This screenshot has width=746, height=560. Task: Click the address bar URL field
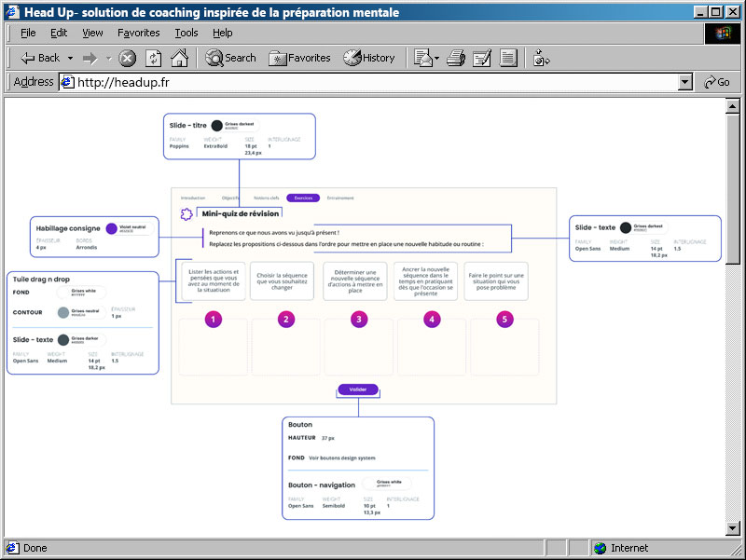pyautogui.click(x=373, y=82)
